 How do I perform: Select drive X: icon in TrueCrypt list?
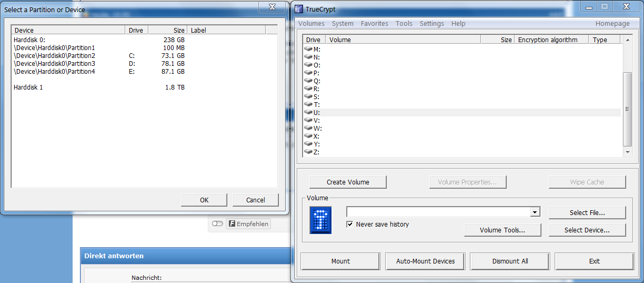pyautogui.click(x=308, y=136)
